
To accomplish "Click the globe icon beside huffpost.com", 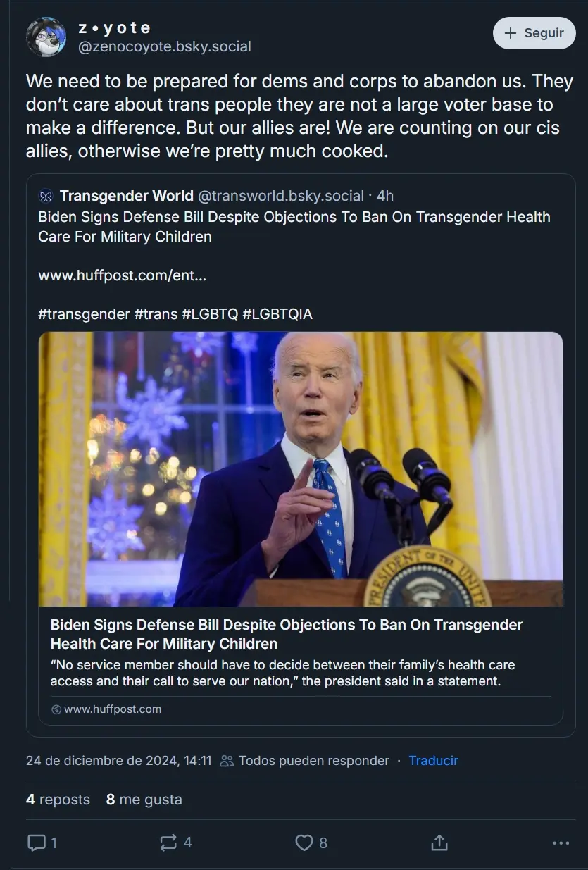I will click(x=56, y=709).
